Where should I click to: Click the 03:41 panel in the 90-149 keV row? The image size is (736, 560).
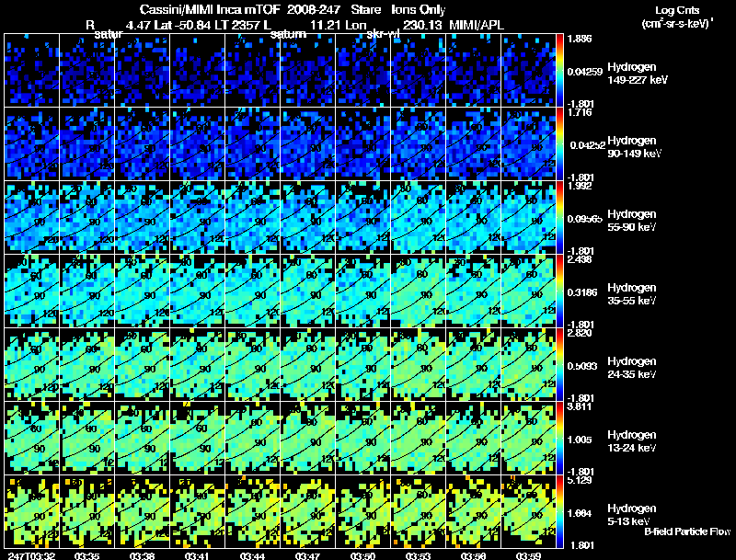(x=198, y=143)
